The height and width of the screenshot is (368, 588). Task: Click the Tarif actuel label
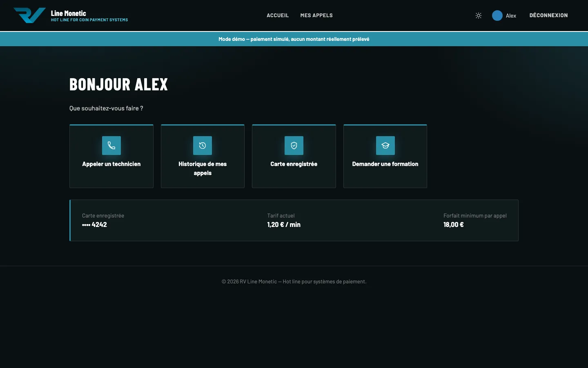tap(281, 215)
